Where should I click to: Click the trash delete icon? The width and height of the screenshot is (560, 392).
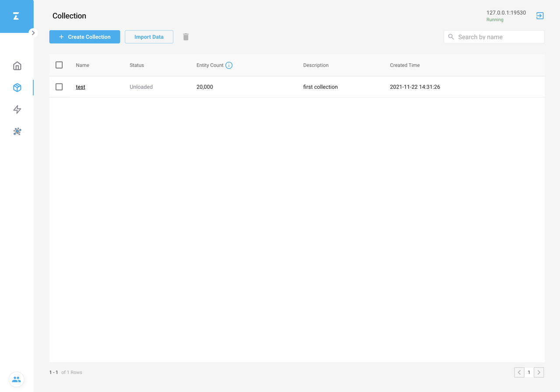coord(186,37)
